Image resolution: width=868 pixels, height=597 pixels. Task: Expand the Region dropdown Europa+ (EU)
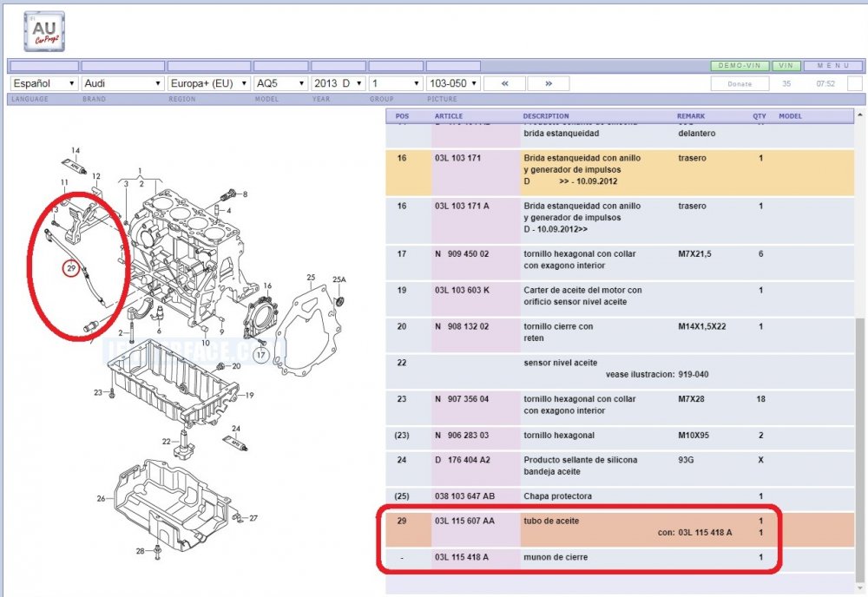[209, 83]
